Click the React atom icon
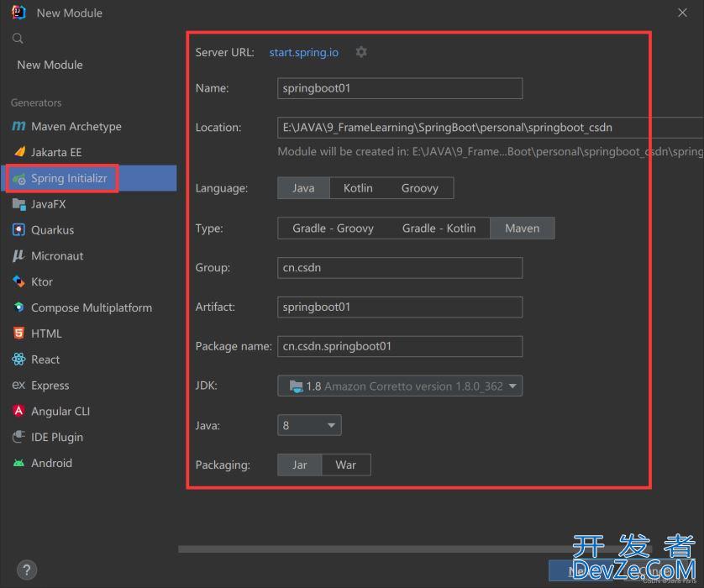 coord(18,359)
